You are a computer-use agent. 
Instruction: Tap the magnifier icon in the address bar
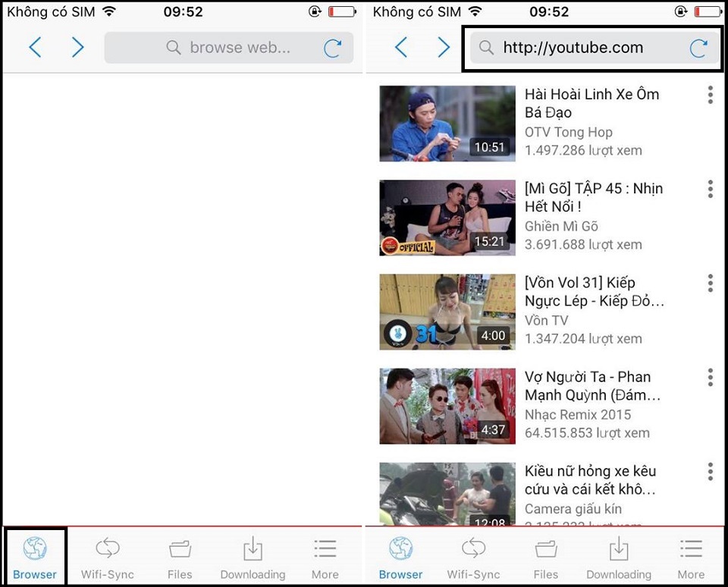coord(485,47)
